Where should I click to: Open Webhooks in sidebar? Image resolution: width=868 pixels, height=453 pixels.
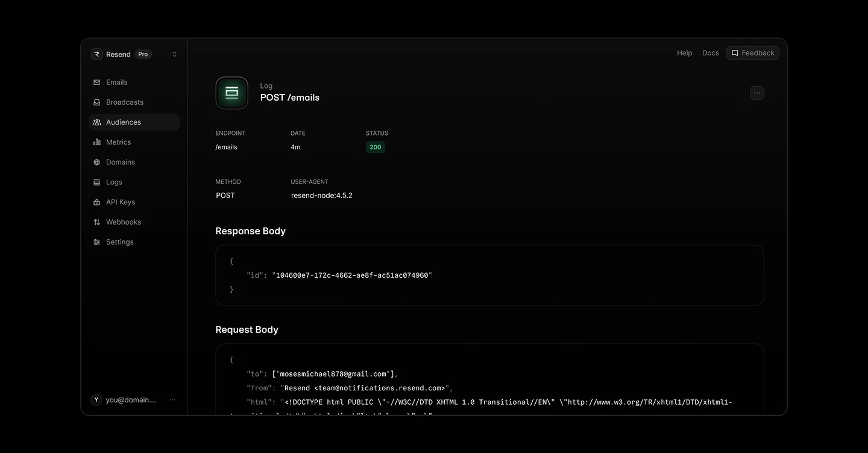click(134, 222)
